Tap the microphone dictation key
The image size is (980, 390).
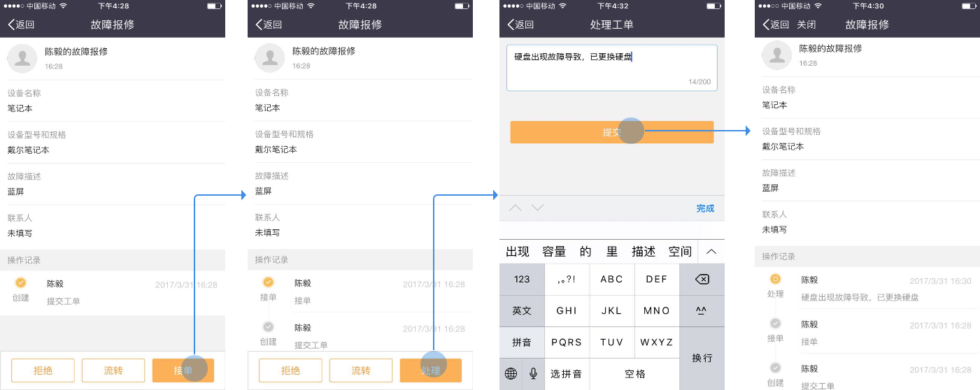pyautogui.click(x=534, y=374)
